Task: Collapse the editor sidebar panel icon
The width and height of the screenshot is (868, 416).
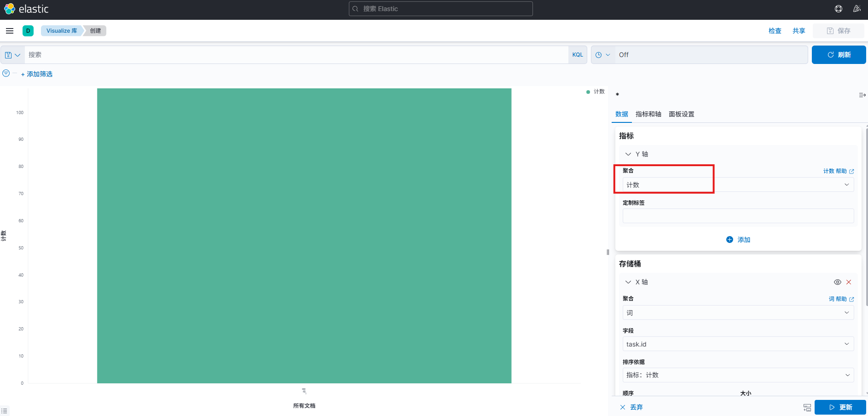Action: coord(862,95)
